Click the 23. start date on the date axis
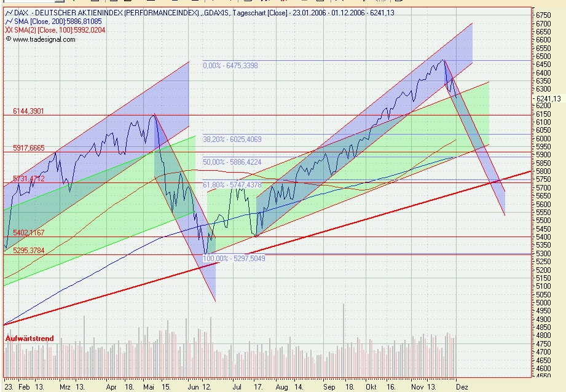 click(9, 387)
